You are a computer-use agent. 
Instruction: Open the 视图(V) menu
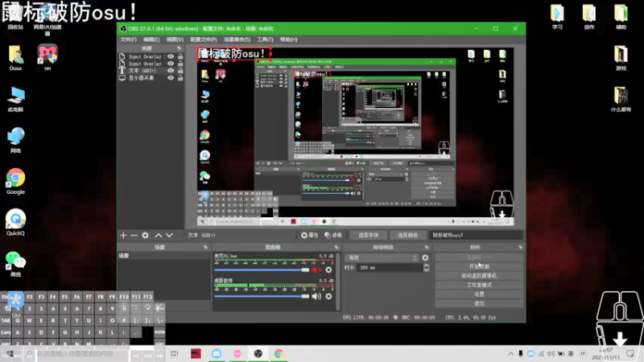coord(175,39)
